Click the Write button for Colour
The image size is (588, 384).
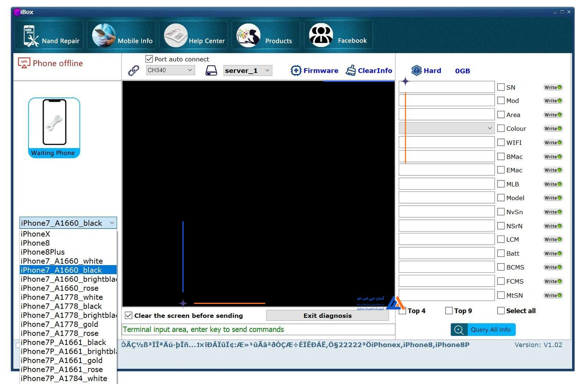(553, 129)
